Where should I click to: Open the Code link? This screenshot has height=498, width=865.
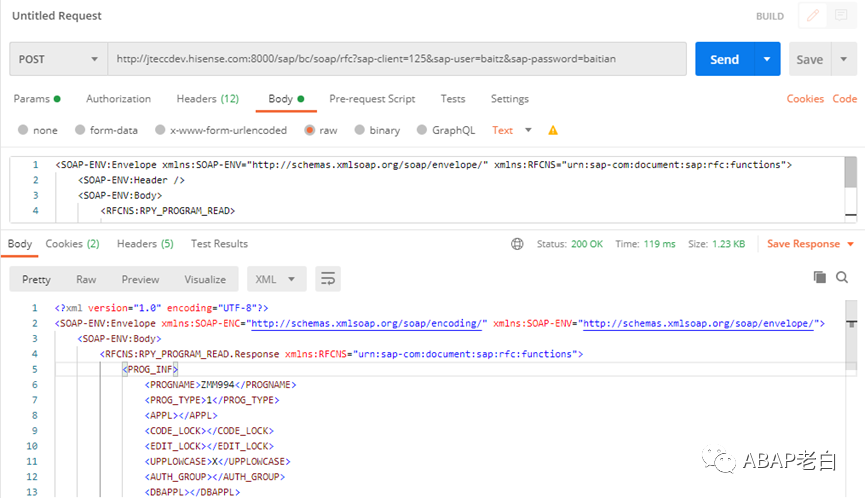click(x=844, y=99)
